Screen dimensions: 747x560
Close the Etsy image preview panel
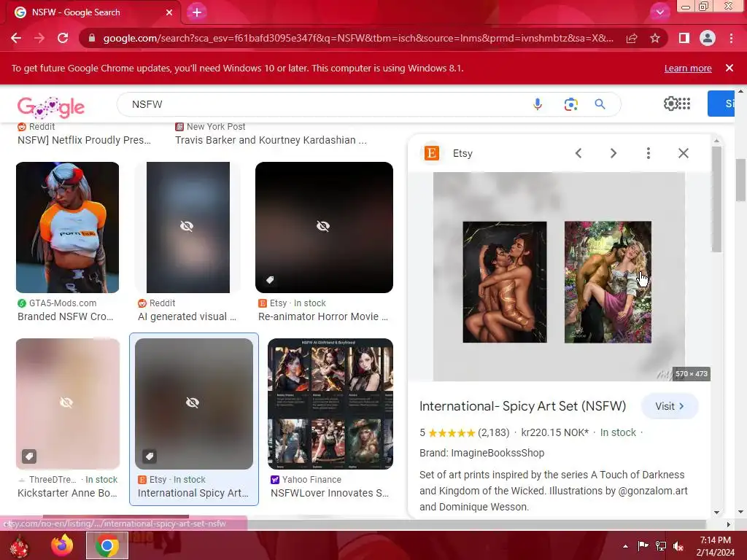pyautogui.click(x=684, y=153)
